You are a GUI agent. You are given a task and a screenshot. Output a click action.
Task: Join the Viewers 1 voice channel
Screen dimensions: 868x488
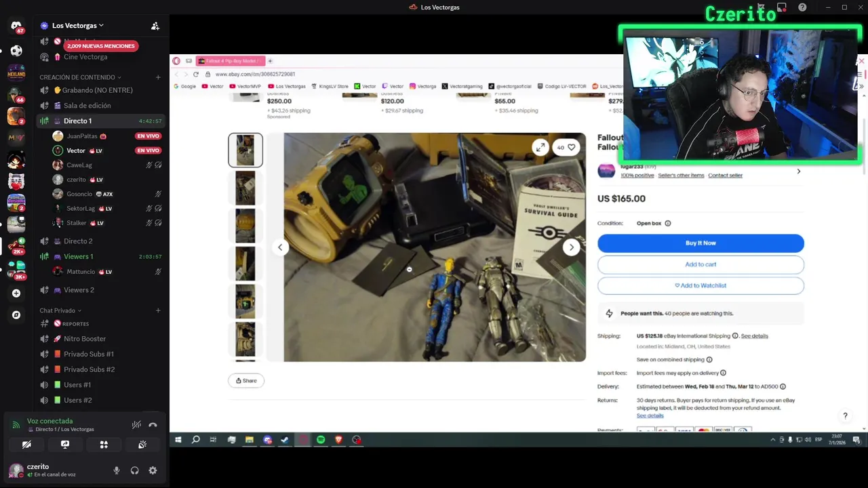(x=100, y=257)
